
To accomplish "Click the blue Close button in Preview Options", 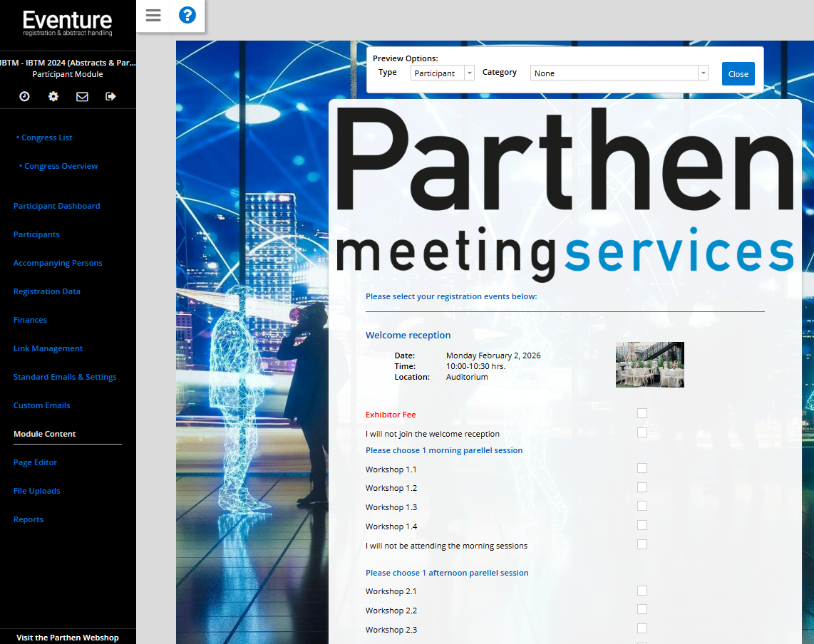I will coord(738,73).
